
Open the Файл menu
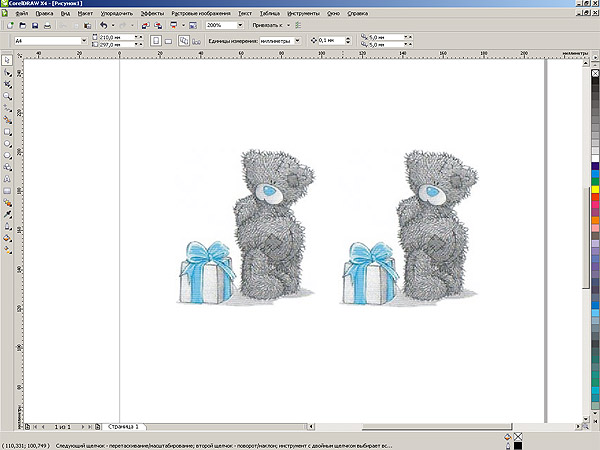tap(21, 13)
